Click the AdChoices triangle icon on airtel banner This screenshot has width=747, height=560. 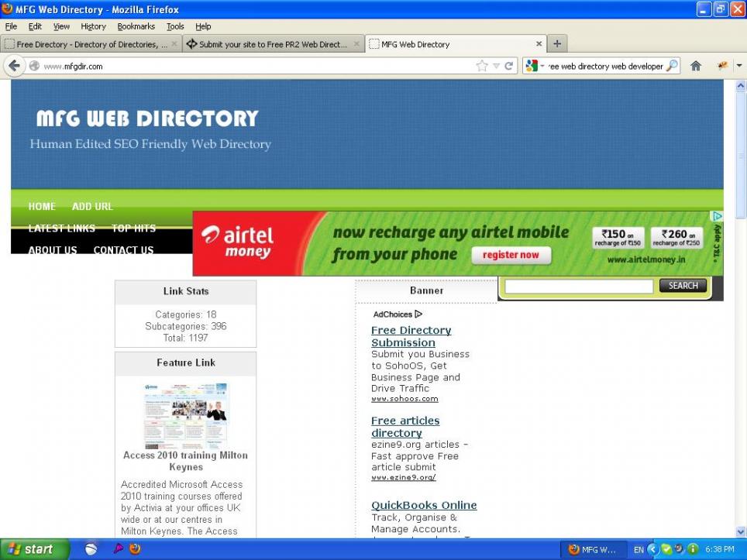point(717,216)
